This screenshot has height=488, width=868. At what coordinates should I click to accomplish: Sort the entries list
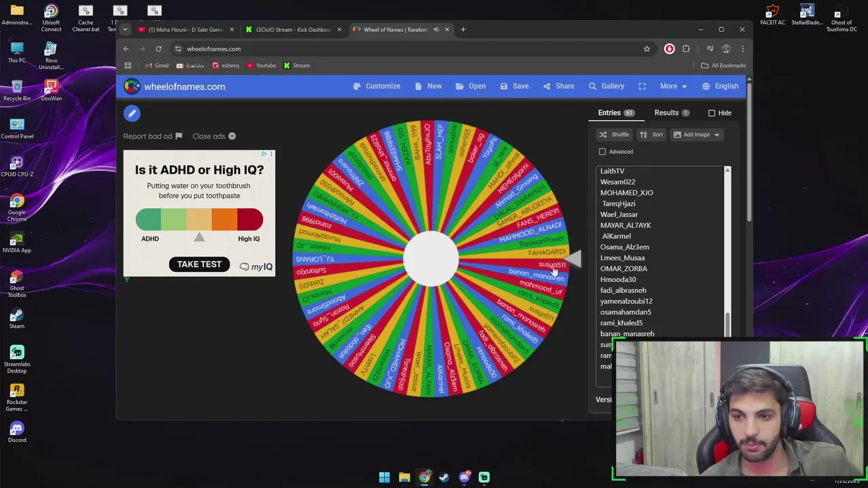click(x=651, y=134)
